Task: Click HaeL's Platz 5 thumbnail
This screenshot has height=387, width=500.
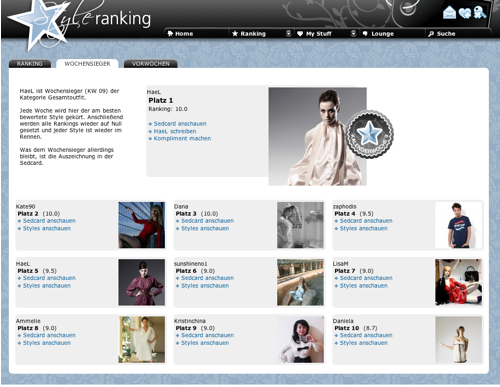Action: click(142, 282)
